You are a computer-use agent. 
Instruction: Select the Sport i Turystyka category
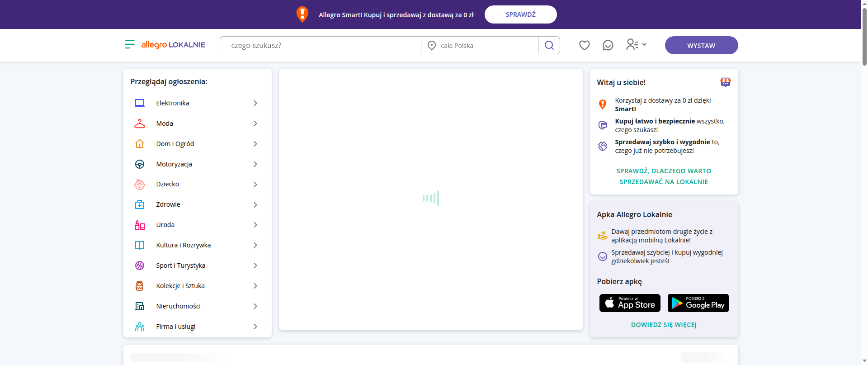coord(198,265)
